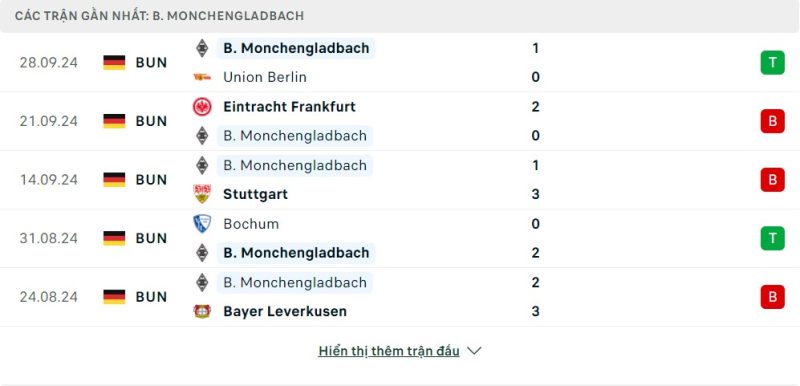The height and width of the screenshot is (386, 800).
Task: Click the Bochum club crest
Action: (x=202, y=224)
